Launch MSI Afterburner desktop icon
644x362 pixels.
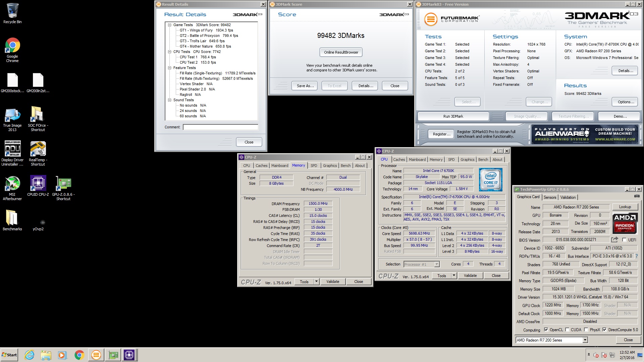click(12, 188)
